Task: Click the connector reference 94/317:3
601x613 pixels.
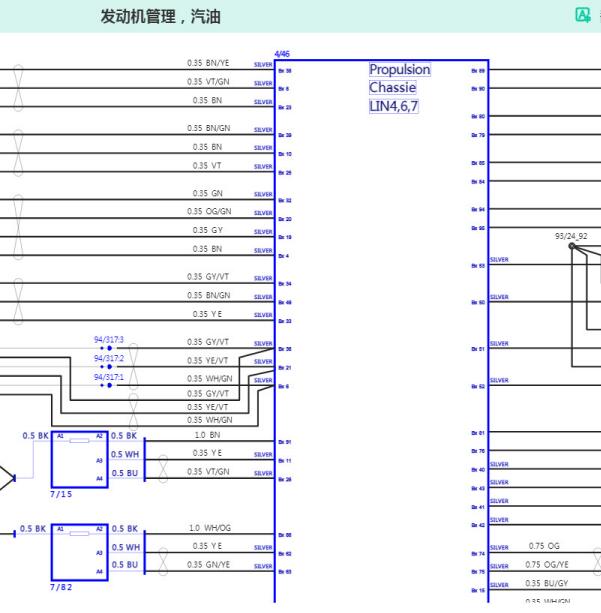Action: tap(109, 340)
